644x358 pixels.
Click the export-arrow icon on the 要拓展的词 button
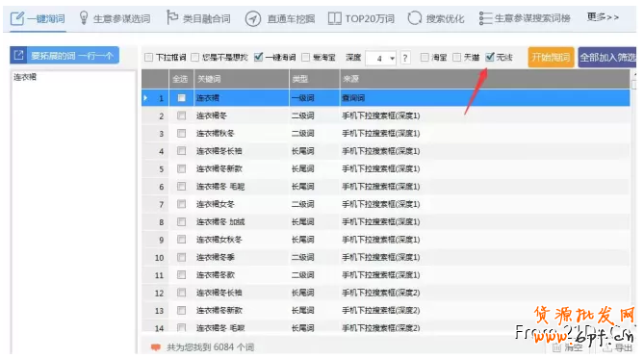(x=18, y=55)
